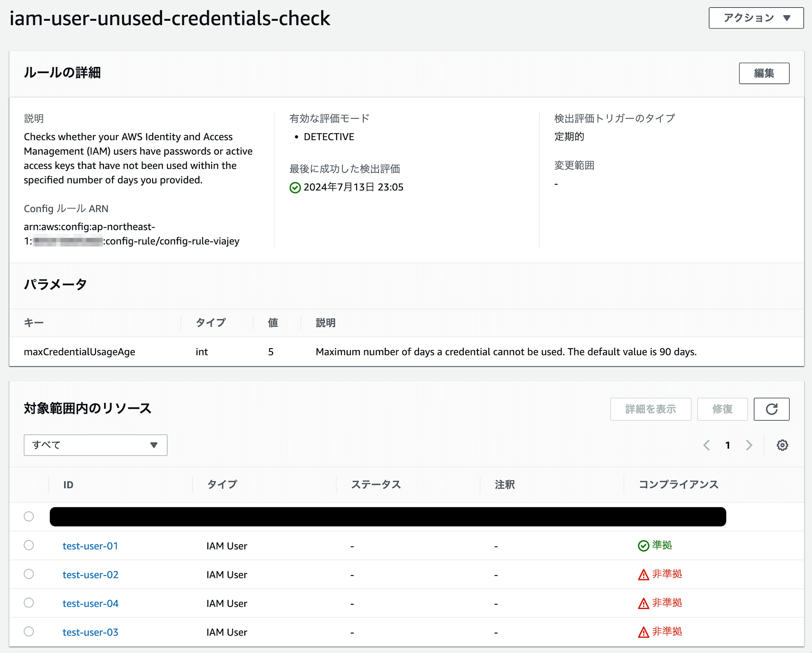Open the table settings gear icon
The width and height of the screenshot is (812, 653).
782,445
